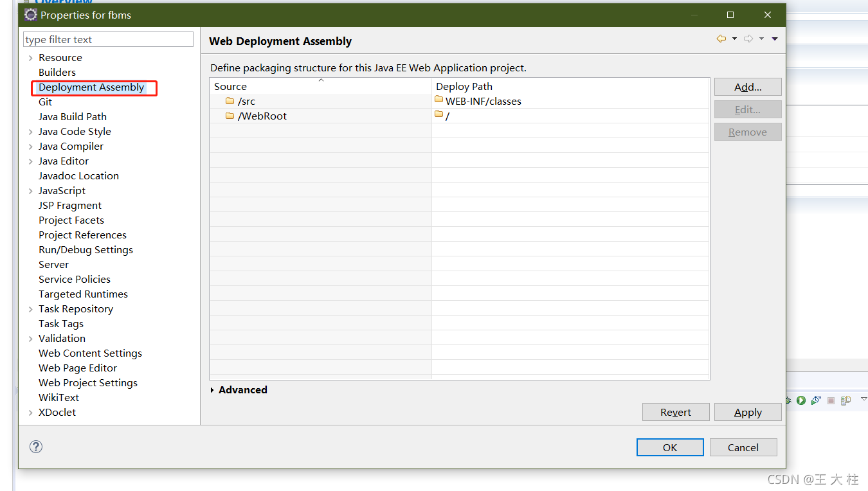Open the dialog view menu triangle
Screen dimensions: 868x491
[x=775, y=39]
